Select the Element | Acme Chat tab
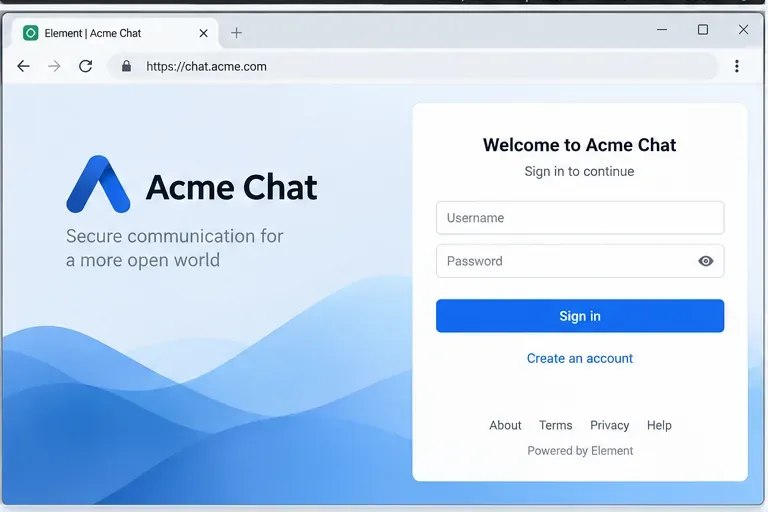The width and height of the screenshot is (768, 512). pos(115,33)
